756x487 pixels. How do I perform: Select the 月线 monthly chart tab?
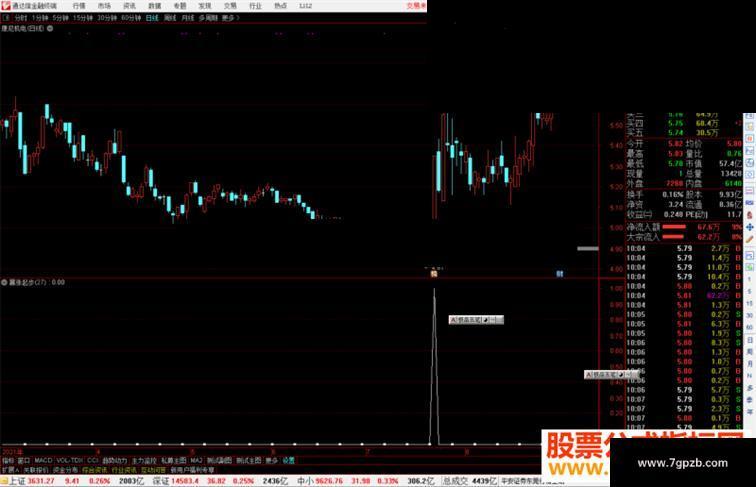click(188, 18)
